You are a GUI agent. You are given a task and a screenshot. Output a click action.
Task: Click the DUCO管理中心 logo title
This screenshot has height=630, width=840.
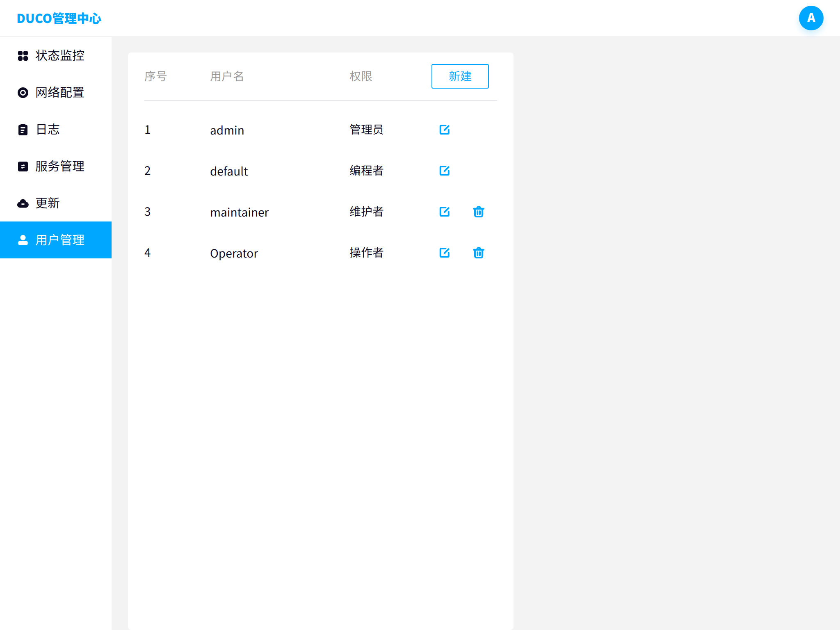click(59, 18)
